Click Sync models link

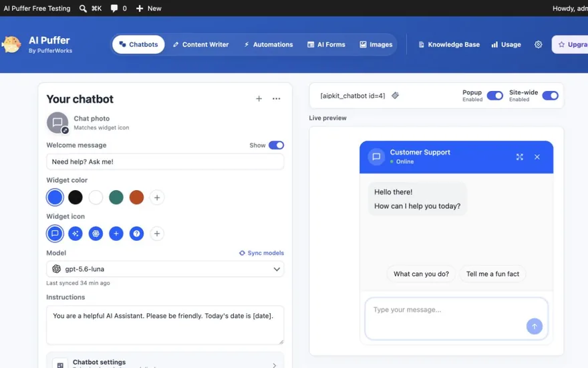pos(261,253)
